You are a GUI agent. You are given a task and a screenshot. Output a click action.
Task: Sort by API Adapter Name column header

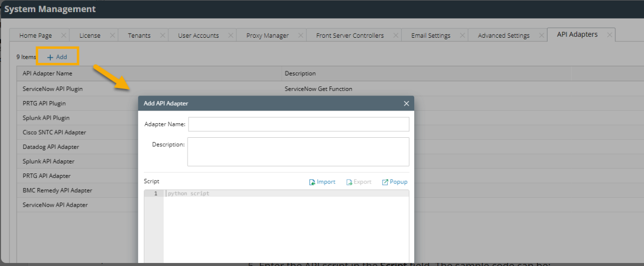point(48,73)
